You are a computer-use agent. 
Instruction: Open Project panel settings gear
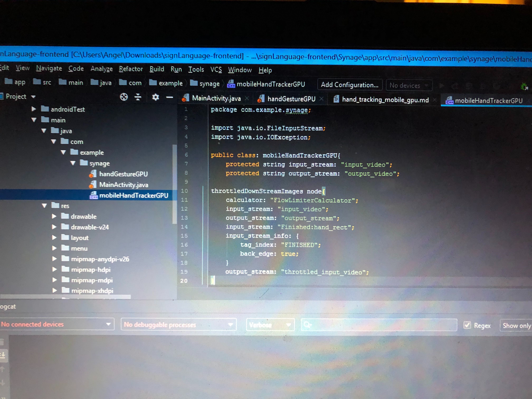click(x=155, y=97)
